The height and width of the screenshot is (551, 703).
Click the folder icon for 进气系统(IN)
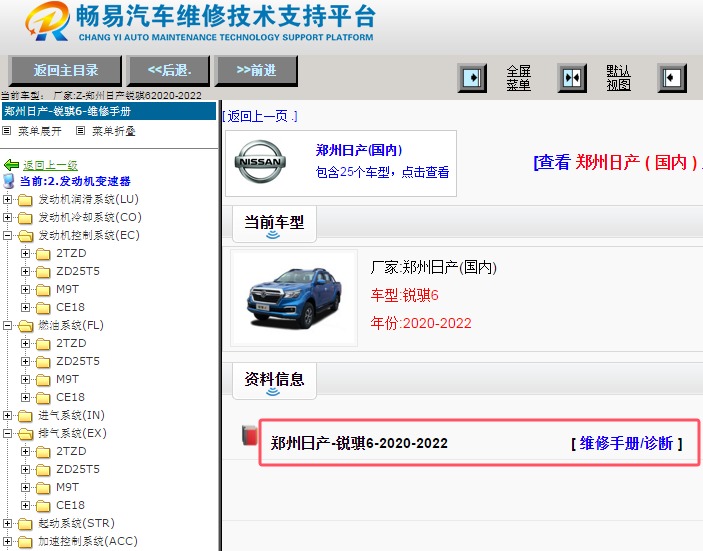coord(25,416)
